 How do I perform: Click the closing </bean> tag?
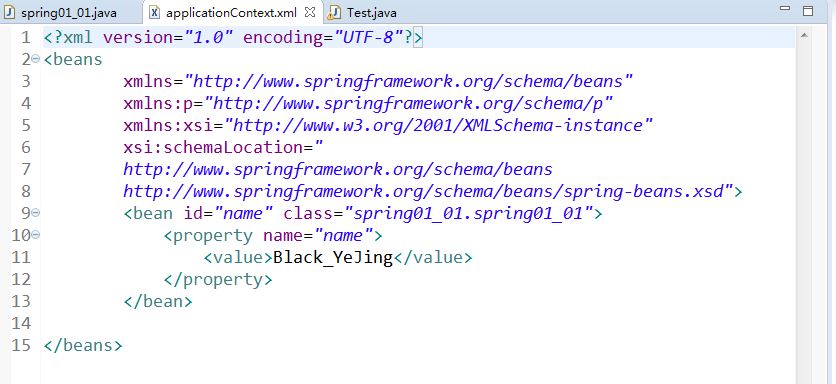coord(158,301)
